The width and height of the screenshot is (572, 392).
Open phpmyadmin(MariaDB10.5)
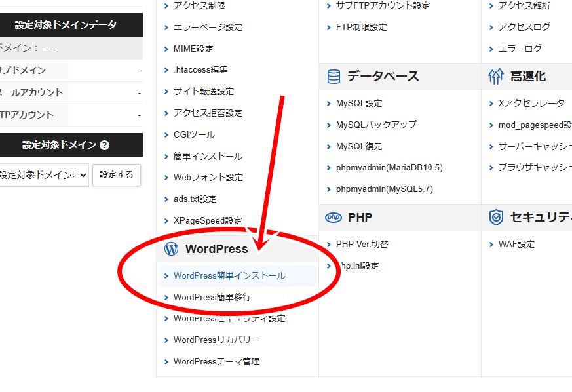tap(389, 168)
